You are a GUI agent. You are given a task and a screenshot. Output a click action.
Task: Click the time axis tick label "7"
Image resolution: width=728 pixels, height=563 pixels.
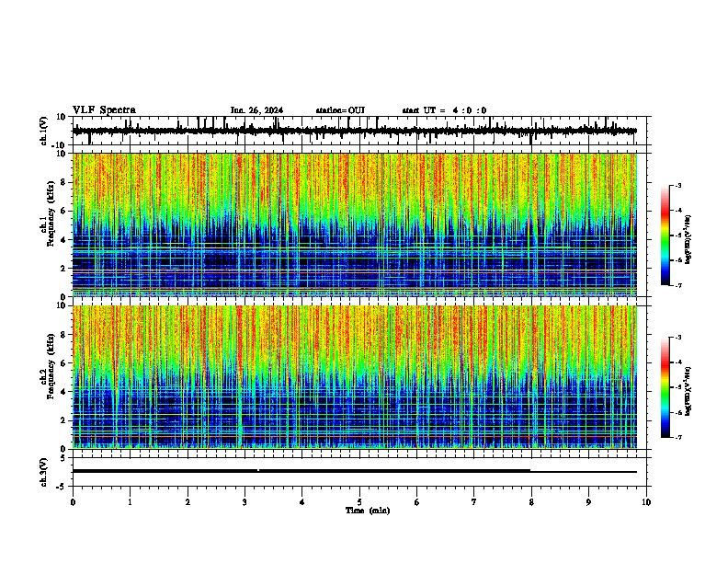tap(474, 502)
